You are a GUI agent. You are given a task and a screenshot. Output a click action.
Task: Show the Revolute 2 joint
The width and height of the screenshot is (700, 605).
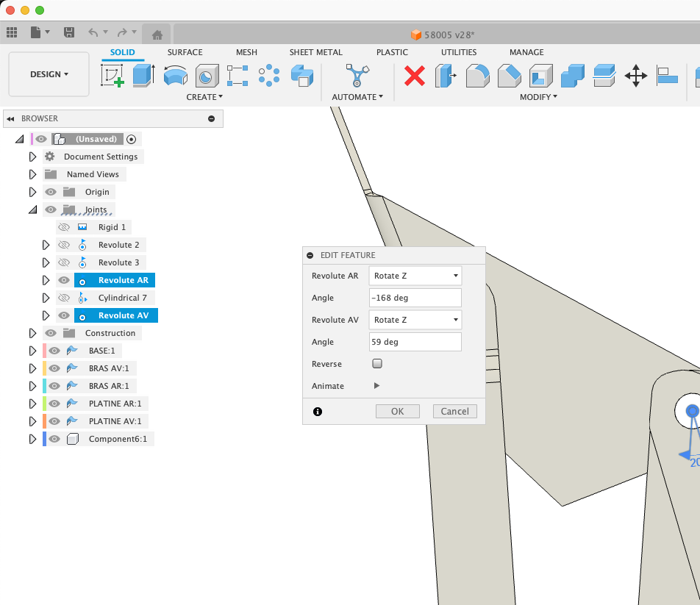click(x=65, y=245)
